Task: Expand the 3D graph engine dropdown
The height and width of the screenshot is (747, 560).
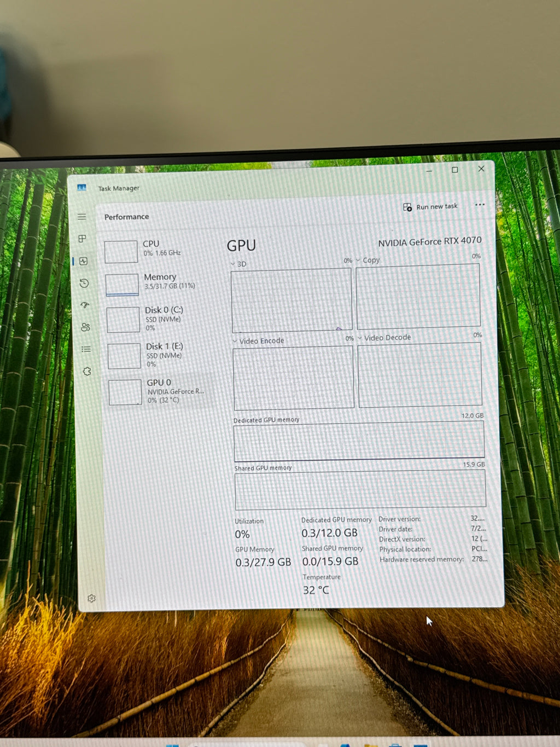Action: click(238, 264)
